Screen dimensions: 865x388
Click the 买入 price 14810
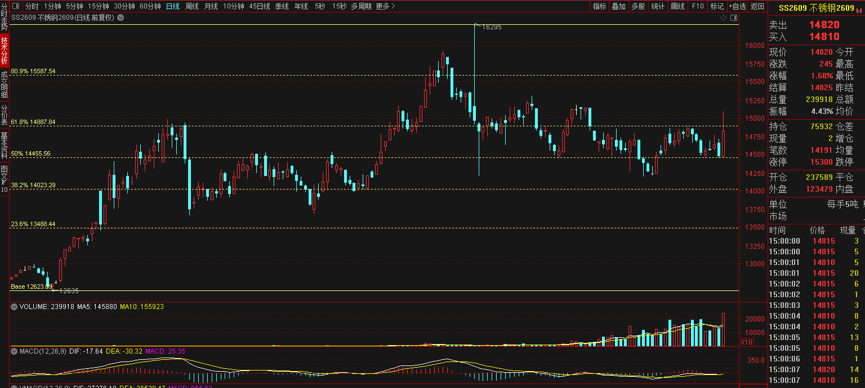[x=824, y=36]
